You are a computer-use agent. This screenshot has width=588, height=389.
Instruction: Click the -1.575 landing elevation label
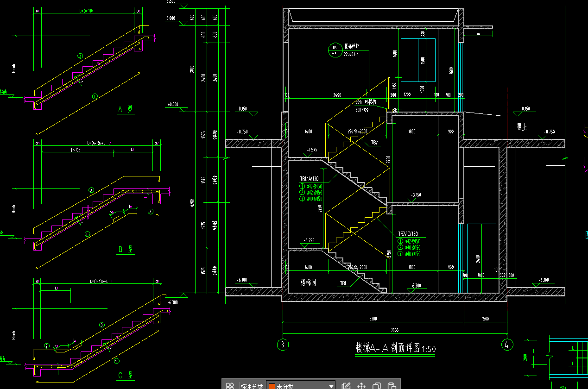[312, 150]
